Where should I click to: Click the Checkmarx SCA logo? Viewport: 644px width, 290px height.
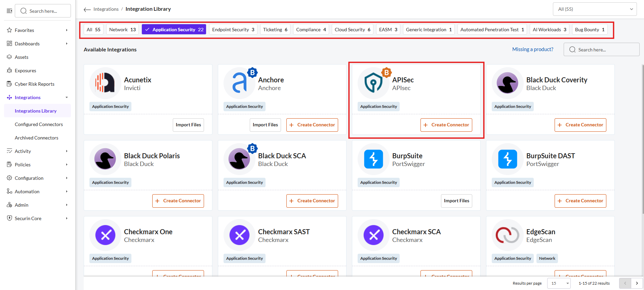pyautogui.click(x=373, y=235)
